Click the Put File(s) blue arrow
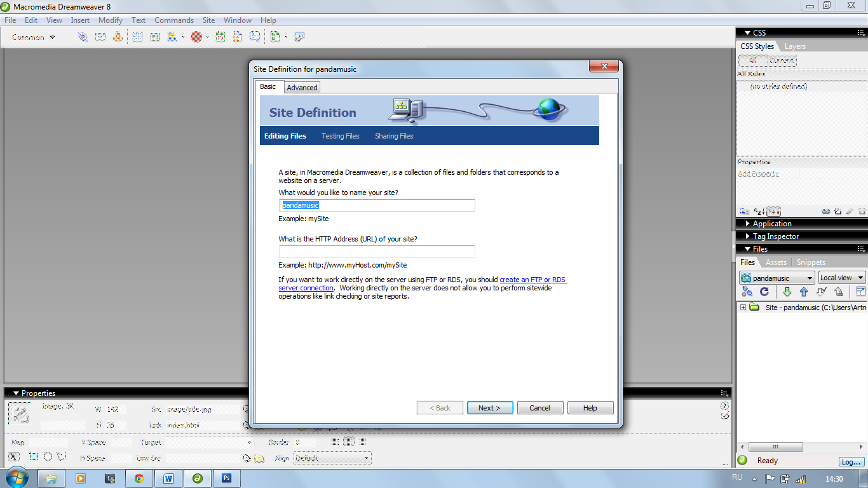 pos(804,292)
